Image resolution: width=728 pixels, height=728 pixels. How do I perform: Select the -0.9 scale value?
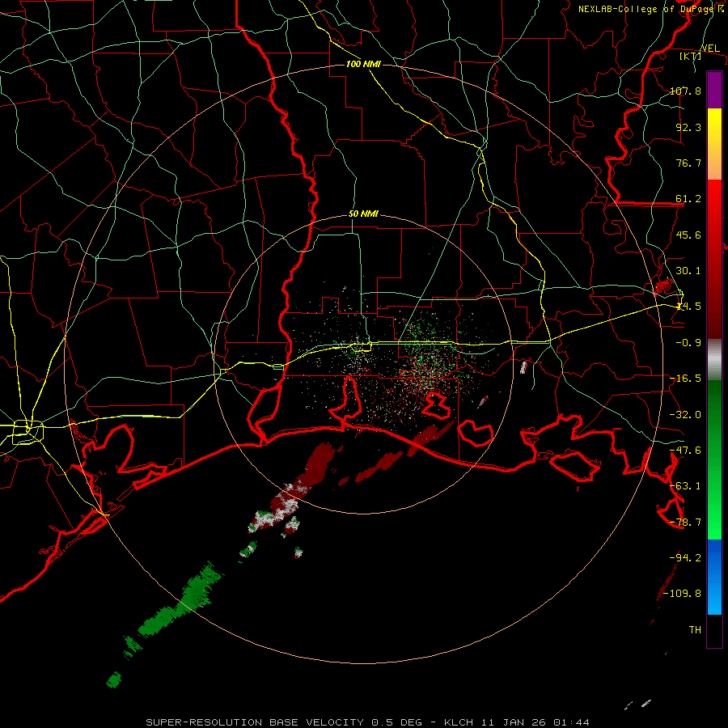688,343
